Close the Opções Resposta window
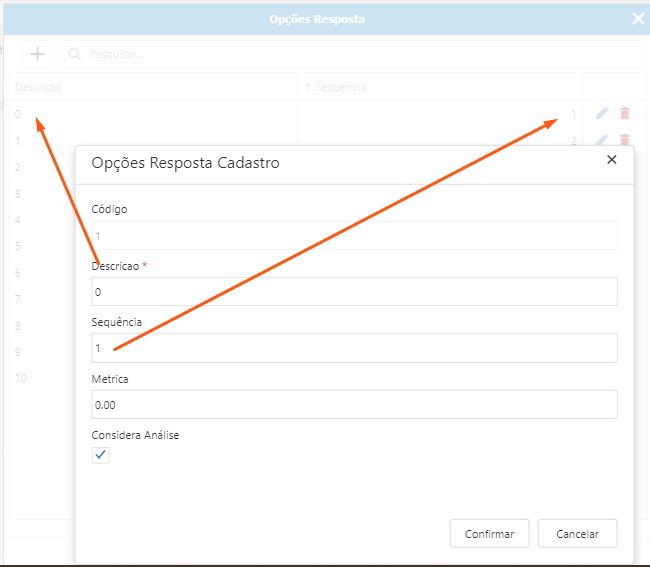The width and height of the screenshot is (650, 567). point(638,18)
